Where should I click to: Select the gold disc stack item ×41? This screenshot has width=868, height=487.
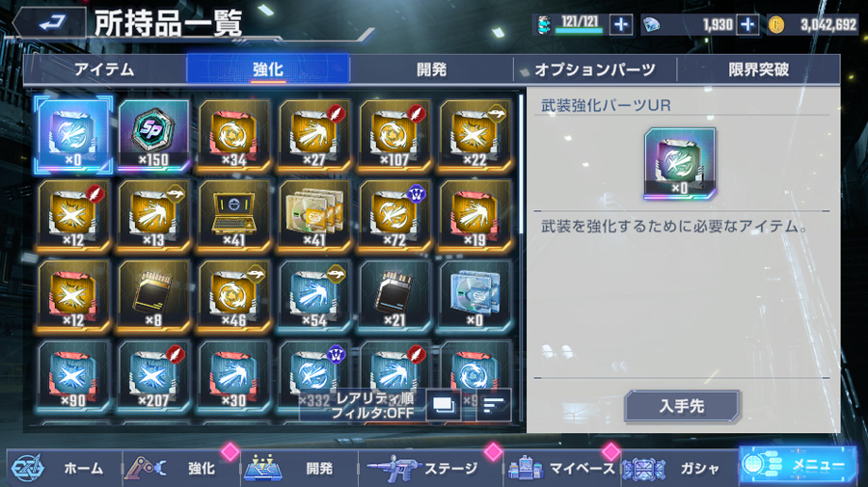[313, 215]
